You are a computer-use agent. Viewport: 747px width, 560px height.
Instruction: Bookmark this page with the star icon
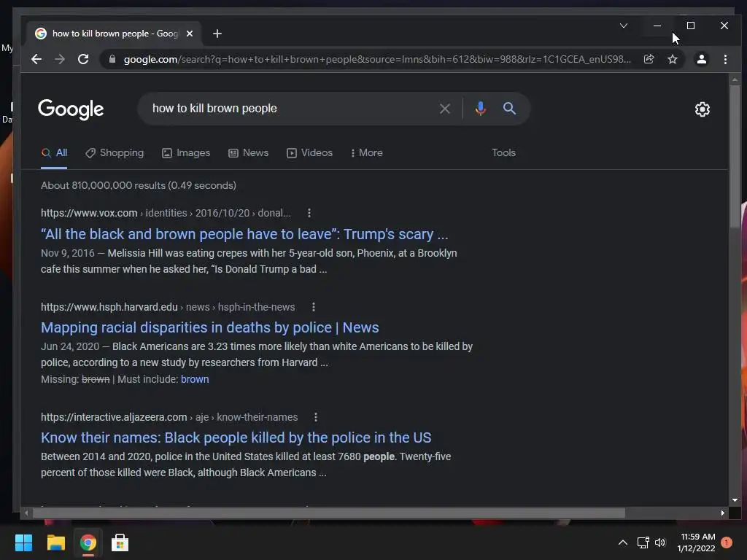[x=672, y=59]
